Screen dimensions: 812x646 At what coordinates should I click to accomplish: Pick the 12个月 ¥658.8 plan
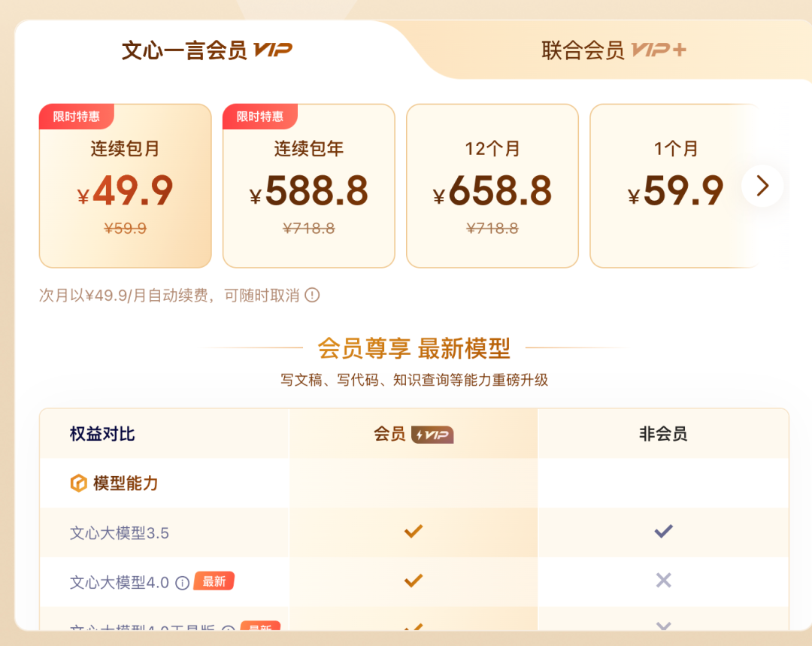[x=492, y=187]
